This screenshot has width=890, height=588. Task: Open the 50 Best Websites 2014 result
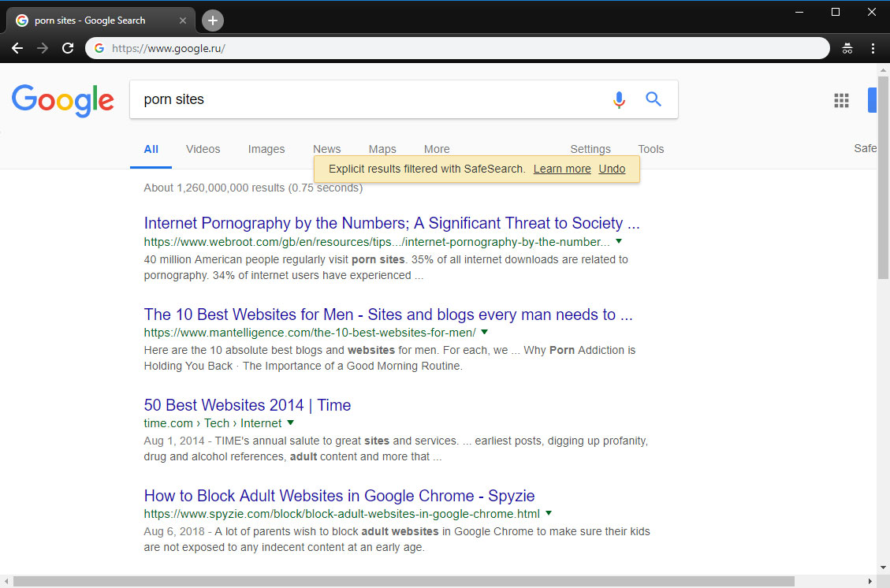pos(247,405)
